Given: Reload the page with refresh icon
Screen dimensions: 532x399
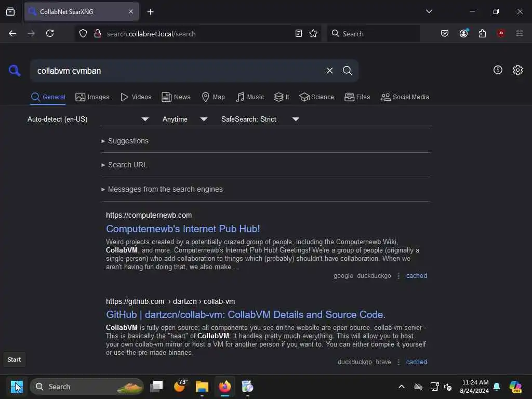Looking at the screenshot, I should (x=50, y=34).
